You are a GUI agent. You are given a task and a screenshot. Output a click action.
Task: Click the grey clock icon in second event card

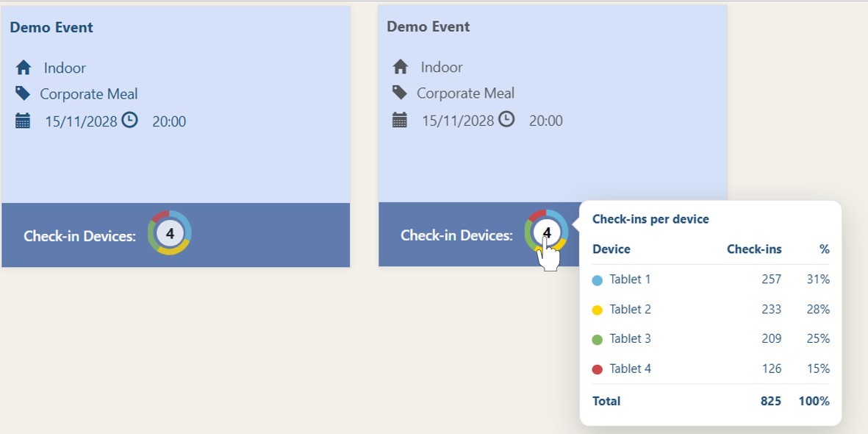[x=506, y=119]
